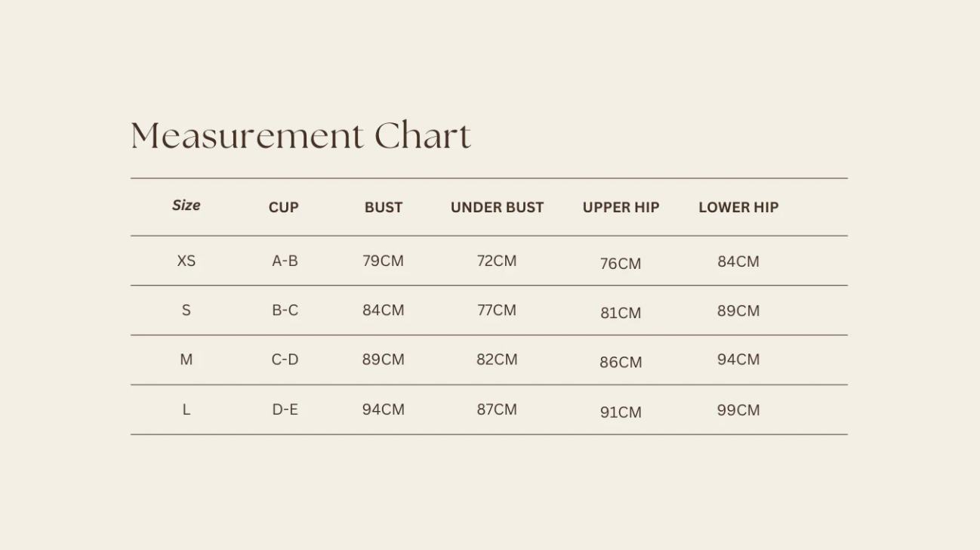
Task: Select the BUST column header
Action: point(384,208)
